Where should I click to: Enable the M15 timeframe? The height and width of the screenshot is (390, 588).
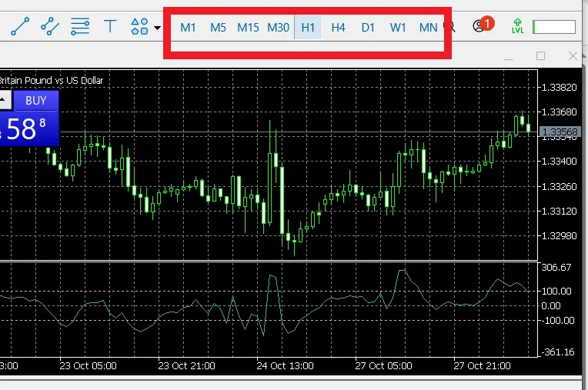(x=248, y=28)
